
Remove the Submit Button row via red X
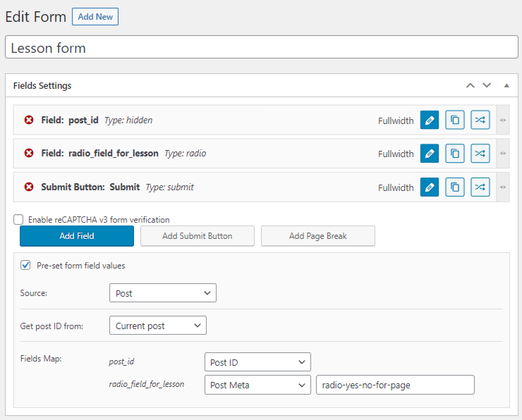coord(29,187)
